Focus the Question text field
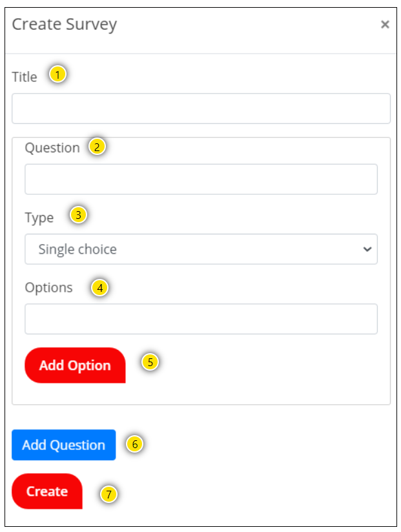Viewport: 401px width, 532px height. click(201, 179)
